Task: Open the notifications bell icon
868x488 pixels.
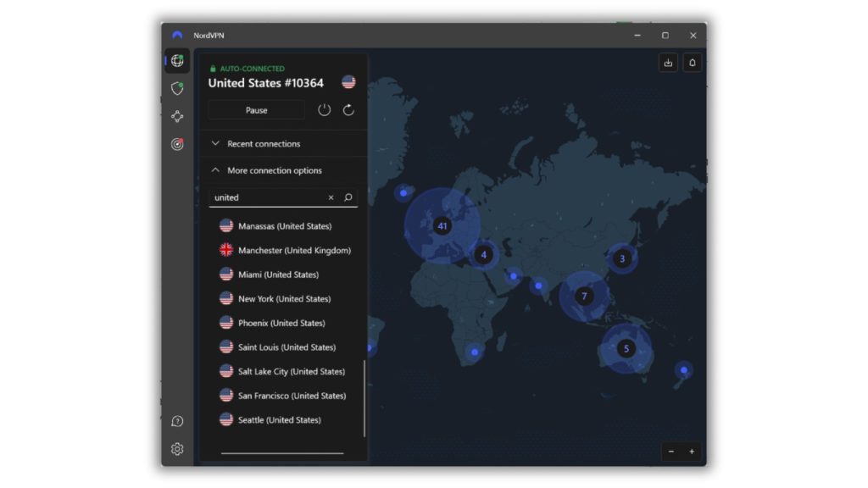Action: [692, 63]
